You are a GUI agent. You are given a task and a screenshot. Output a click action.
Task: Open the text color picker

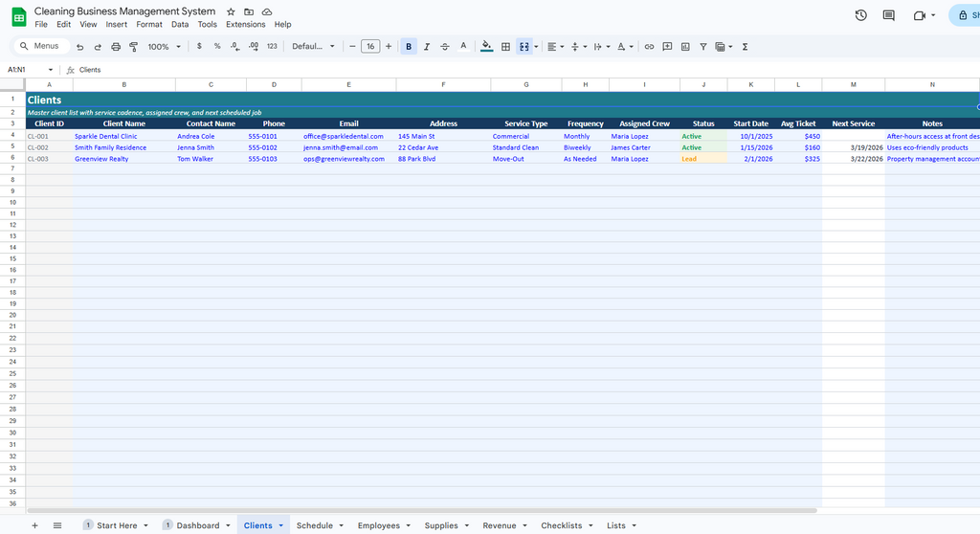(x=463, y=46)
